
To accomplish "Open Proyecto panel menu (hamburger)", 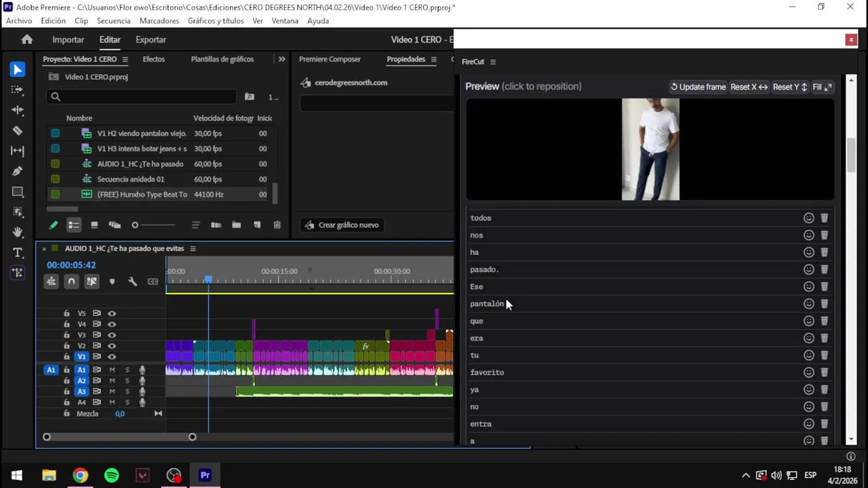I will [125, 59].
